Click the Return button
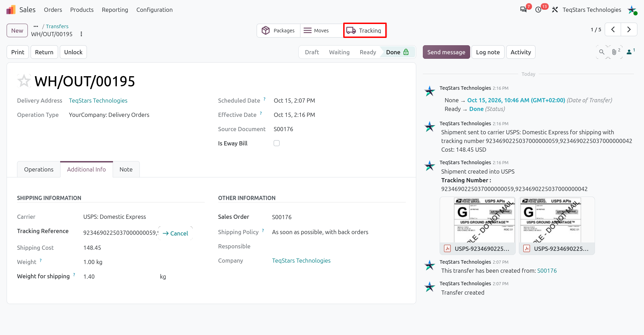Image resolution: width=644 pixels, height=335 pixels. [x=44, y=52]
